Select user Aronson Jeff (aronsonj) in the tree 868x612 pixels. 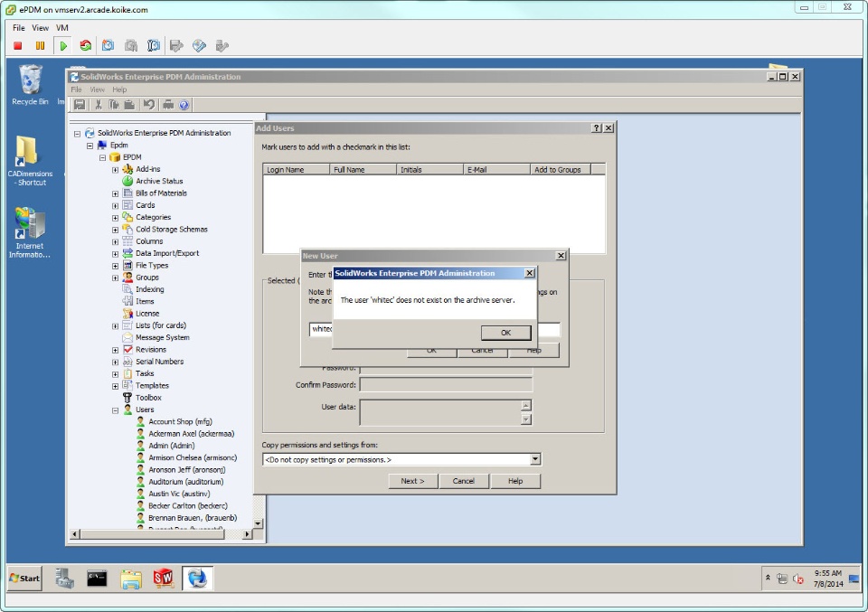pyautogui.click(x=187, y=470)
